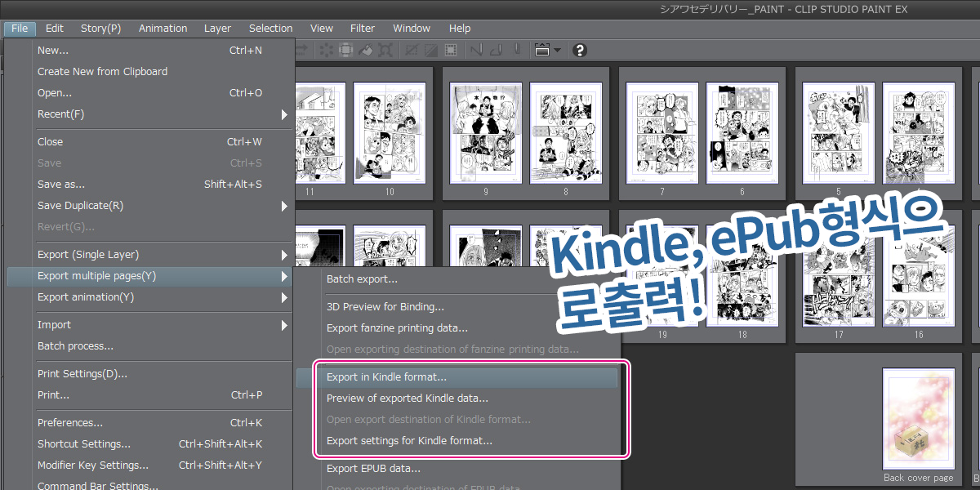Click the canvas frame display icon
980x490 pixels.
pos(541,50)
